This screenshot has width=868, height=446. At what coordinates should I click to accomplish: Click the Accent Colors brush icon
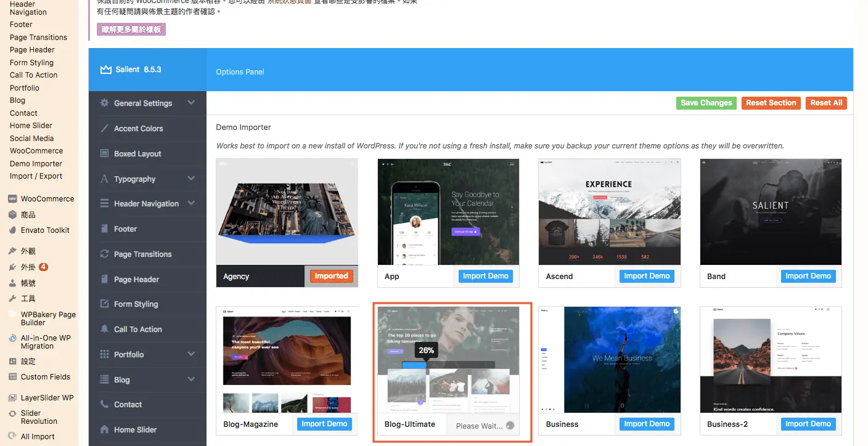104,128
